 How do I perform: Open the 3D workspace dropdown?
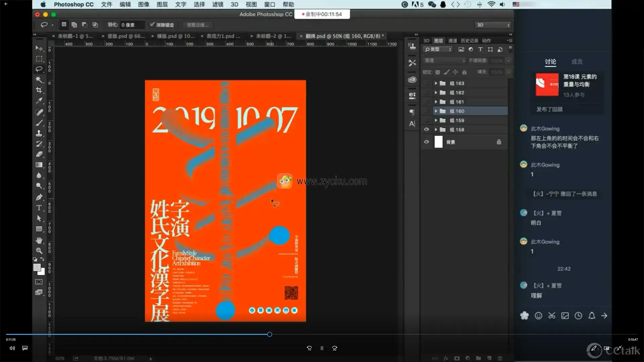493,25
